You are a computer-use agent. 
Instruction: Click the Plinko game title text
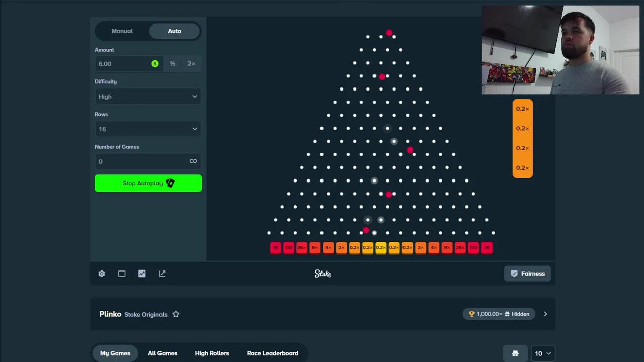(110, 314)
